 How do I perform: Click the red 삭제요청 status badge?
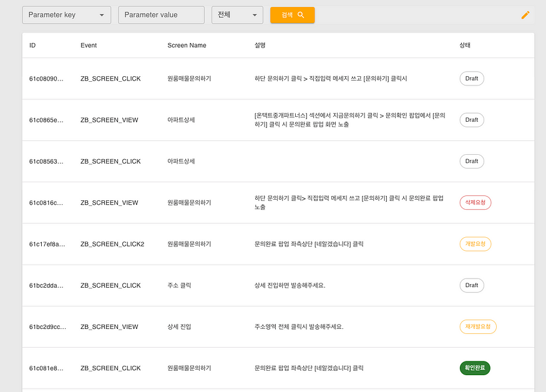[x=475, y=202]
